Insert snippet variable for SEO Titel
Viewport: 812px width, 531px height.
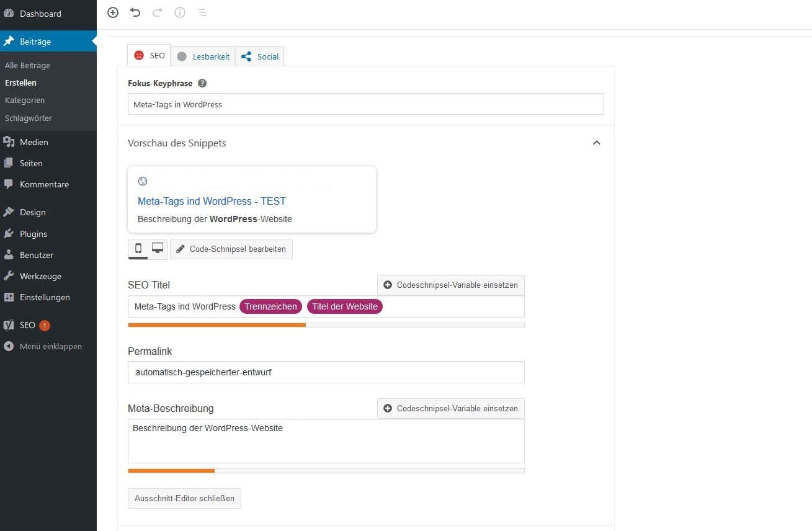coord(451,285)
